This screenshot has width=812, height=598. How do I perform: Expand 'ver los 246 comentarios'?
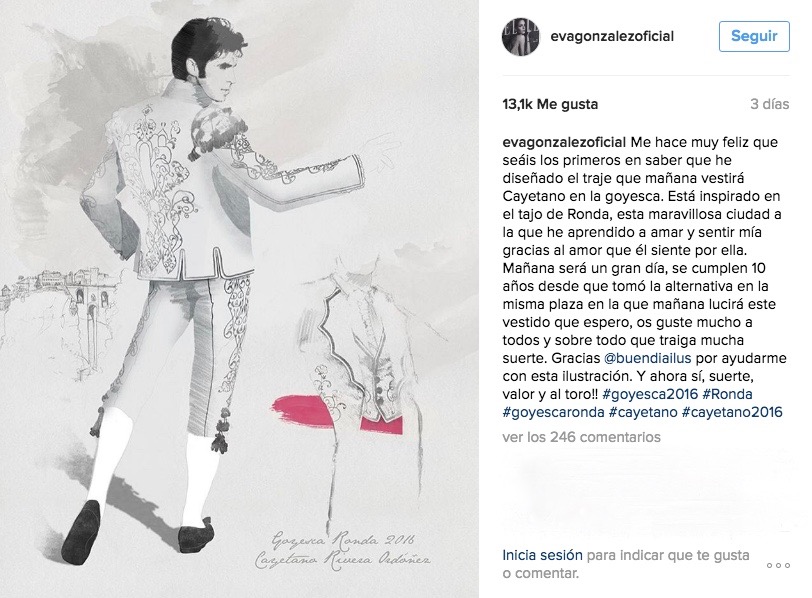pyautogui.click(x=581, y=437)
